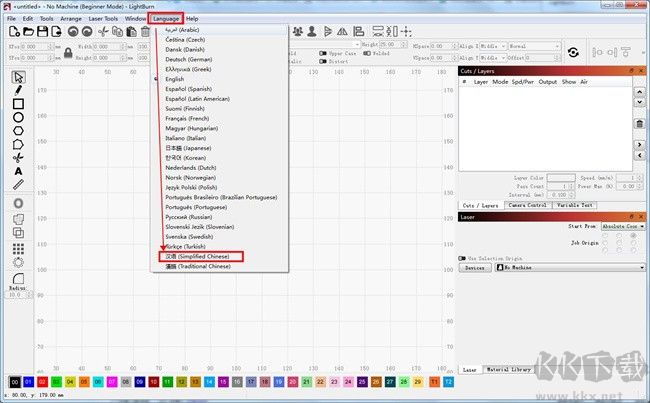Toggle the Distort switch

coord(323,61)
